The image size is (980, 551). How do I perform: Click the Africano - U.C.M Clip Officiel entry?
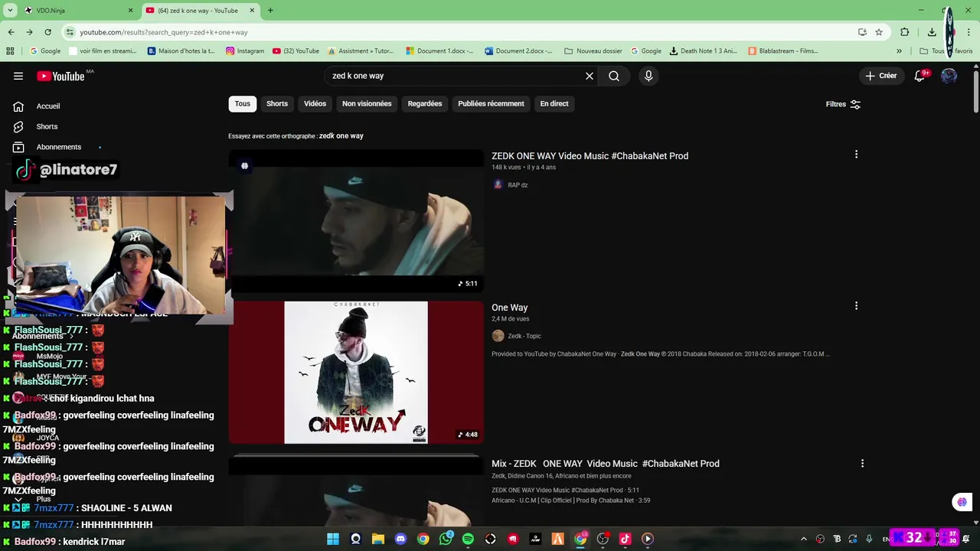tap(570, 500)
